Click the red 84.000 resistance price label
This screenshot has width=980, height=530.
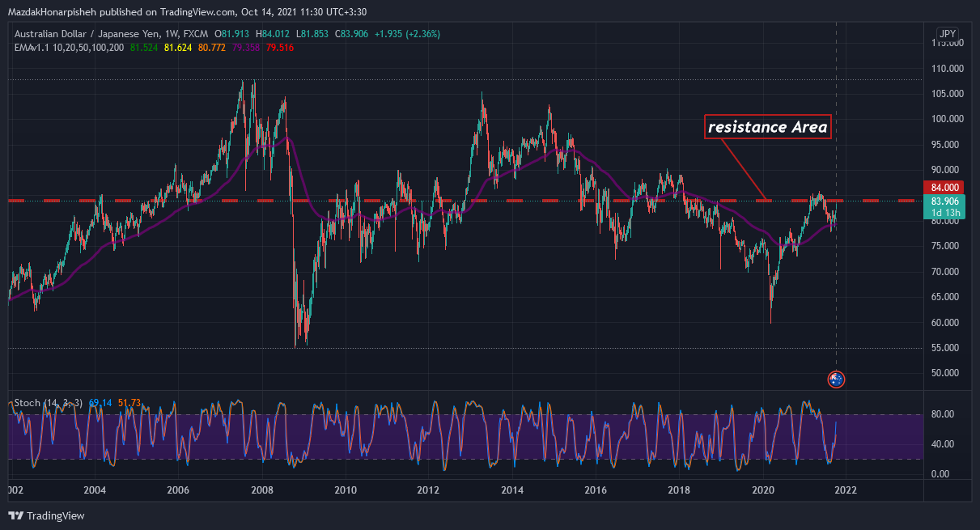(x=945, y=187)
